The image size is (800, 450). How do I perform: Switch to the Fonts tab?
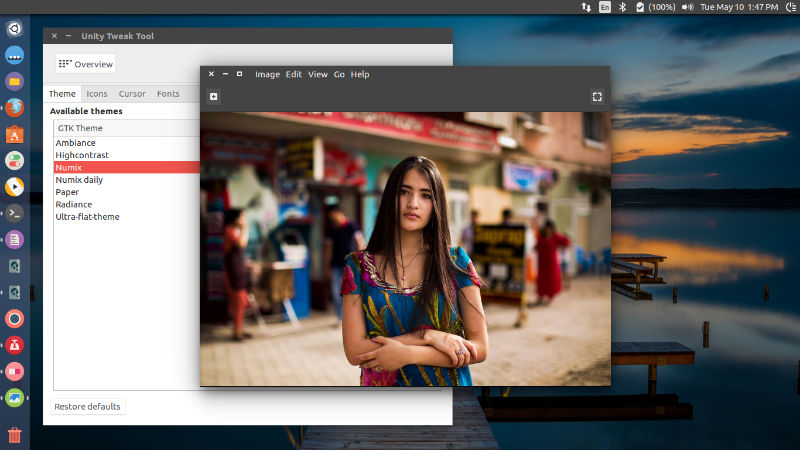(x=168, y=94)
